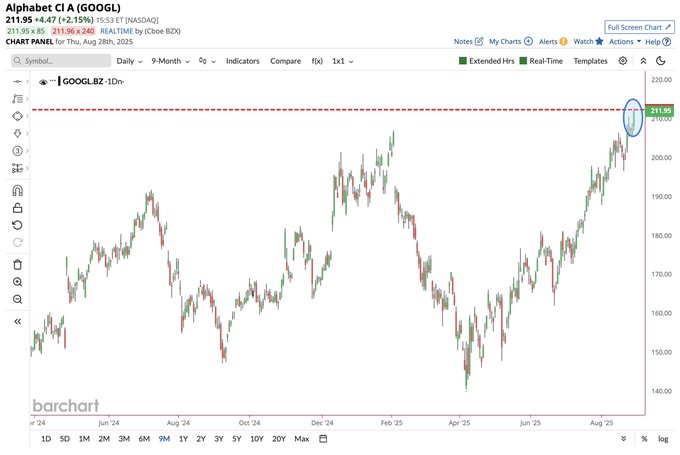Click the 211.95 current price label on axis

click(660, 111)
